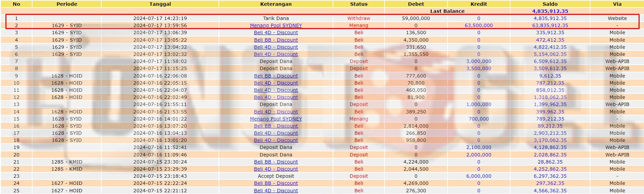Click the Status column header
The width and height of the screenshot is (644, 194).
[358, 4]
